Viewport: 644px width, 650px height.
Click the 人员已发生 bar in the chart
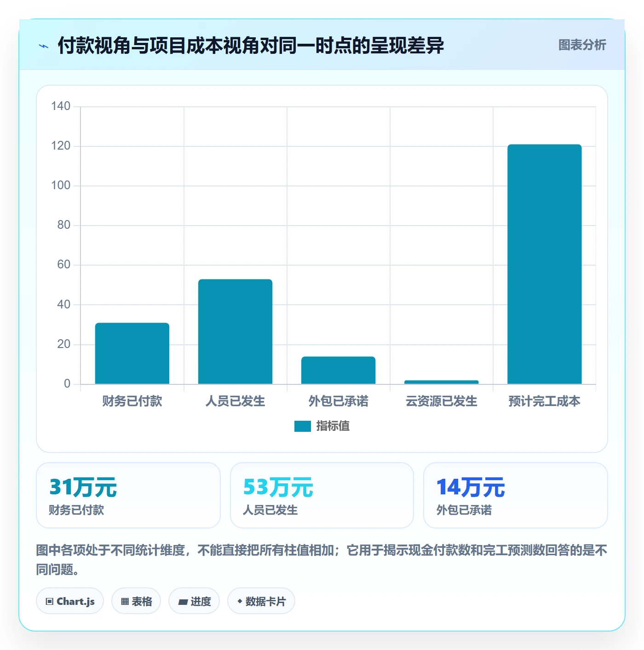[x=235, y=331]
